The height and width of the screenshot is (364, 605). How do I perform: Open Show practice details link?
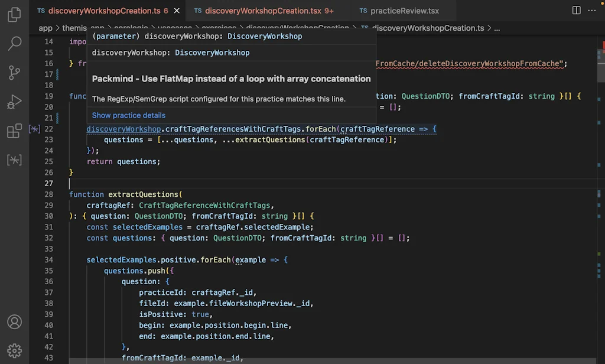(128, 115)
